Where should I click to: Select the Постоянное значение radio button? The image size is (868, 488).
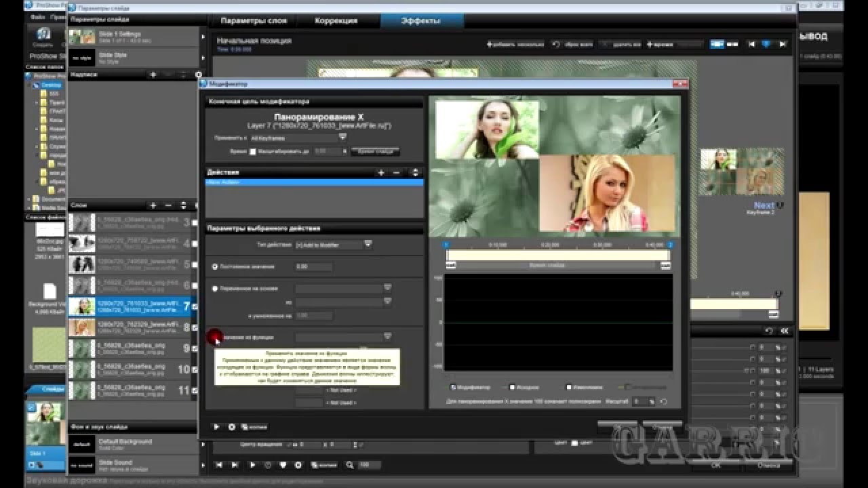(216, 267)
